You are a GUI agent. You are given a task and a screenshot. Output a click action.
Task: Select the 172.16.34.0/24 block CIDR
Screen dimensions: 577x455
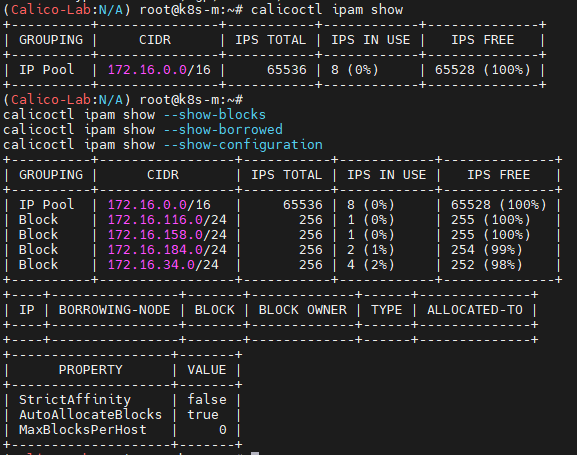(x=163, y=265)
